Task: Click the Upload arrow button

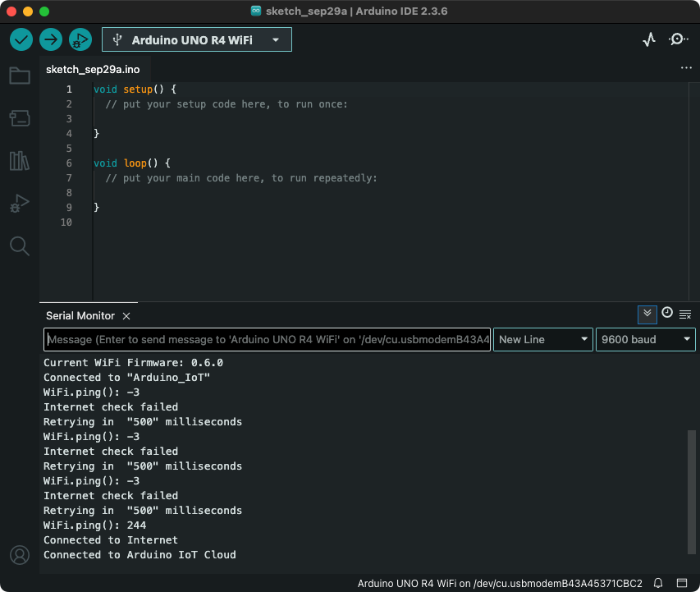Action: pos(51,39)
